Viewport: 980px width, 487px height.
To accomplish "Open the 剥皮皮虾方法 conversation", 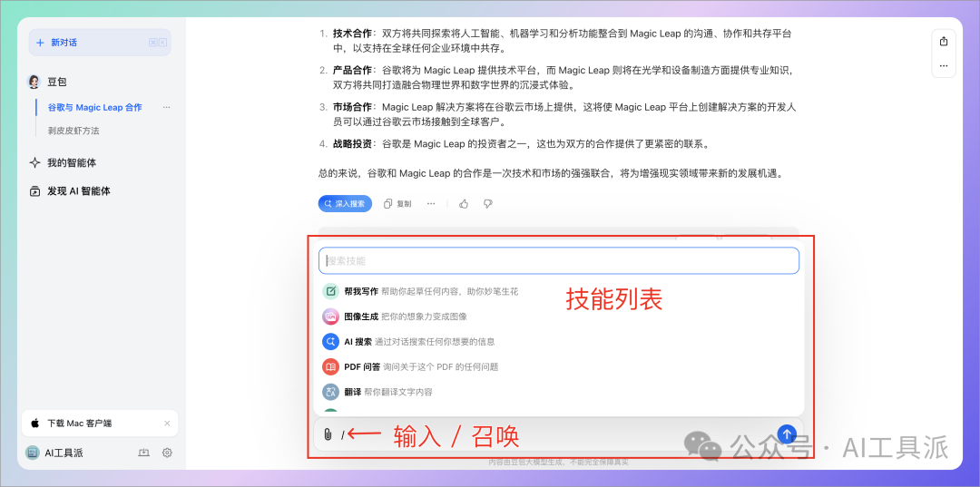I will 73,131.
